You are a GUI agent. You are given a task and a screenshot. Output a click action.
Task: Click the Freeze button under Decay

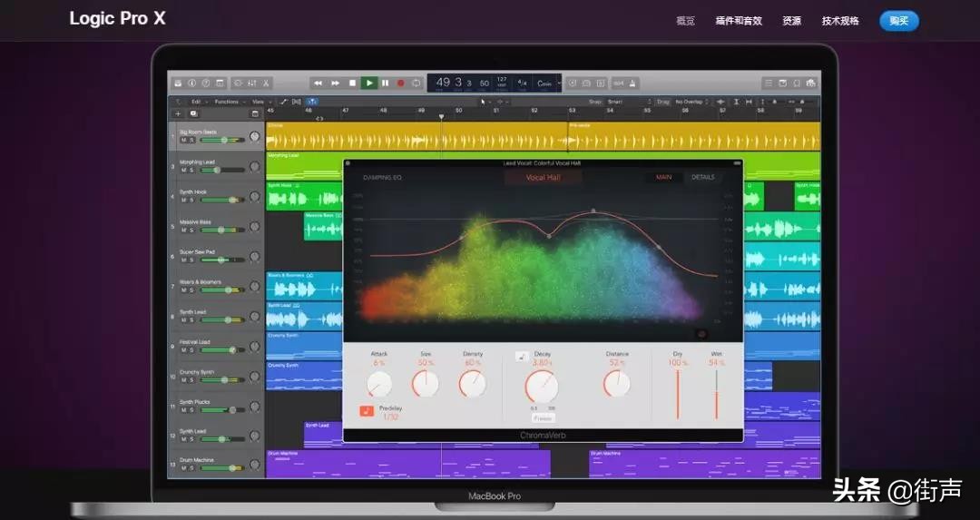544,417
